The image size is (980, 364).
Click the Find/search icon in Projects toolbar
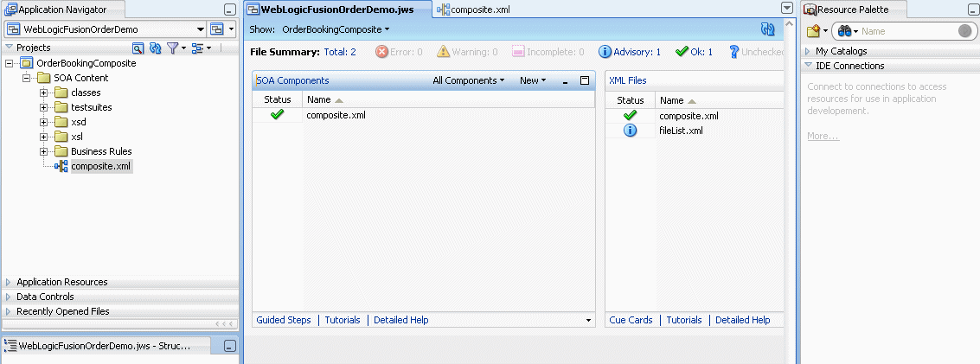tap(138, 48)
